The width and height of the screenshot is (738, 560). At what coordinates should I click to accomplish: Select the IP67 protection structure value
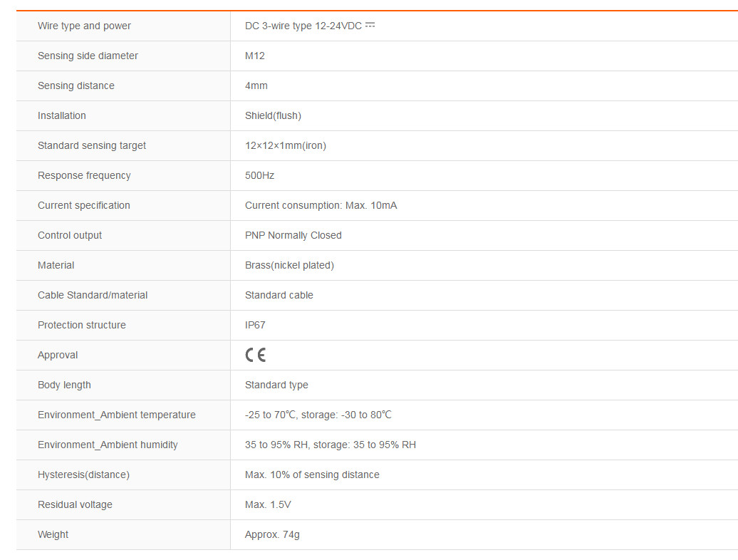(x=255, y=325)
